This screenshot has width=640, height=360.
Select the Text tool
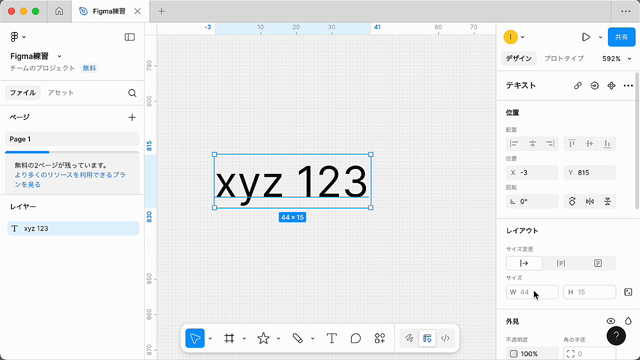(331, 338)
